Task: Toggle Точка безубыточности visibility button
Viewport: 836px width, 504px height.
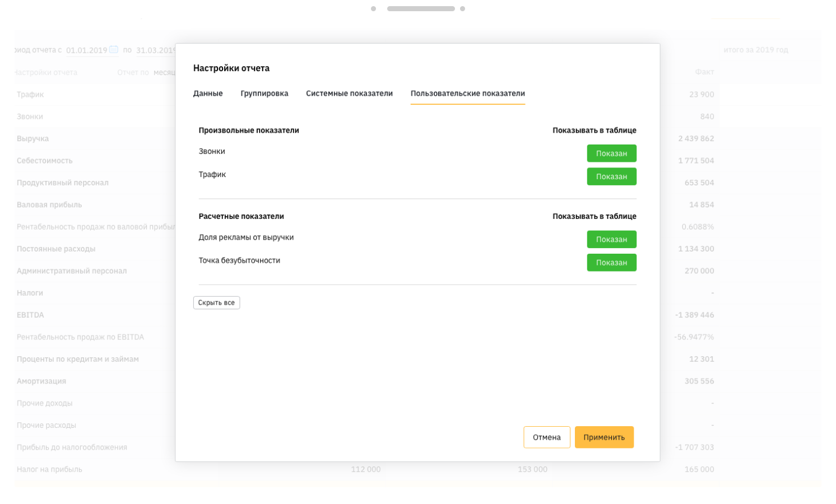Action: (611, 263)
